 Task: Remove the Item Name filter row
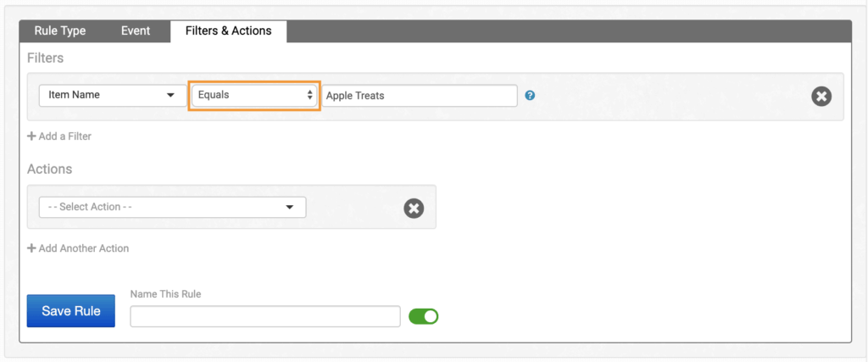coord(821,96)
